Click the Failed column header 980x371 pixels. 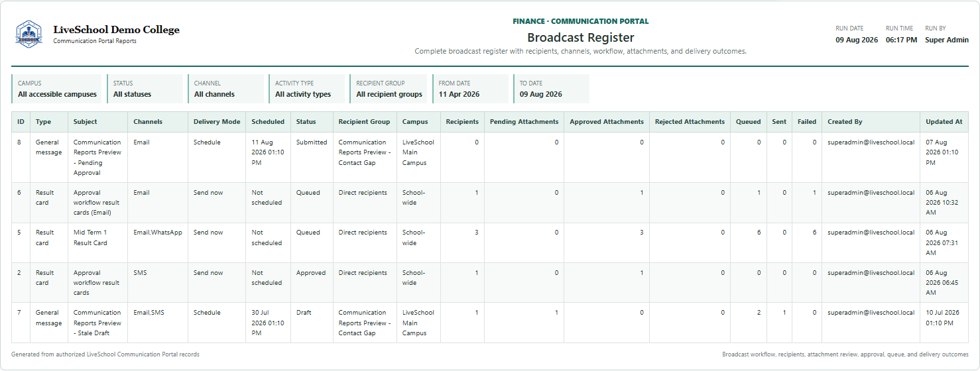coord(807,122)
